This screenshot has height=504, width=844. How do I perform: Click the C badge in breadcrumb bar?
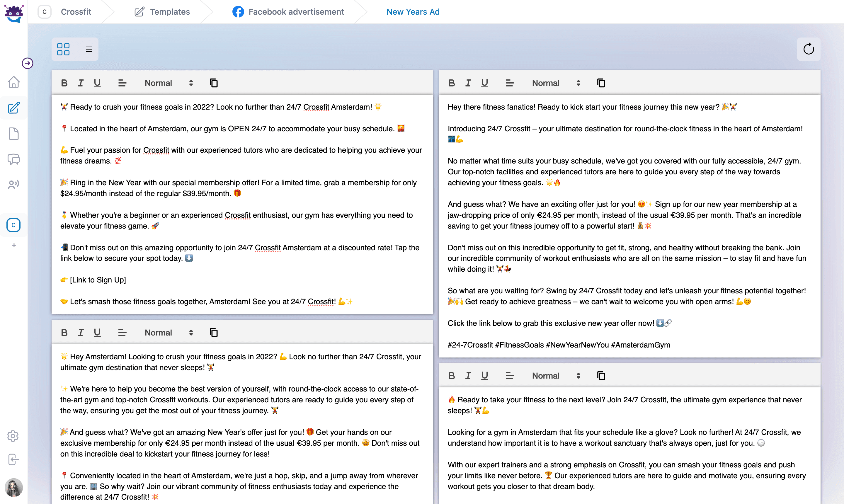click(45, 11)
